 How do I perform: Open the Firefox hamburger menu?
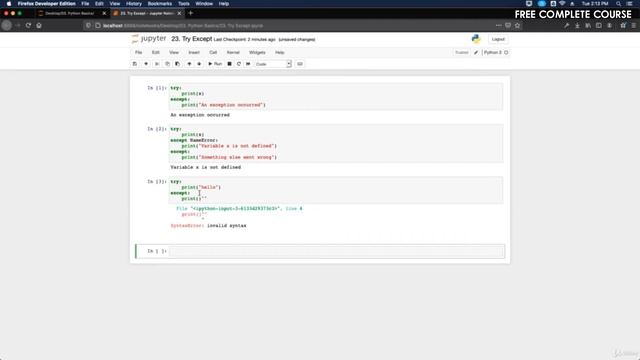[633, 25]
